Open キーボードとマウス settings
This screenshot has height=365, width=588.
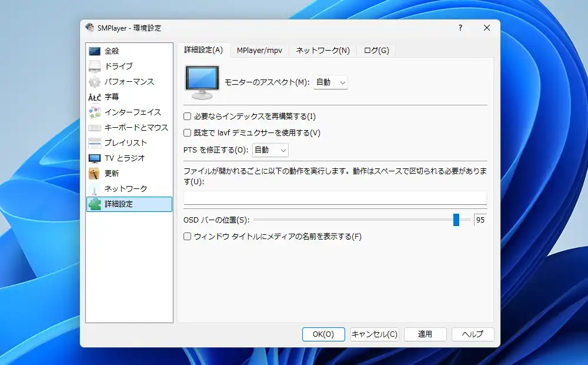tap(125, 127)
